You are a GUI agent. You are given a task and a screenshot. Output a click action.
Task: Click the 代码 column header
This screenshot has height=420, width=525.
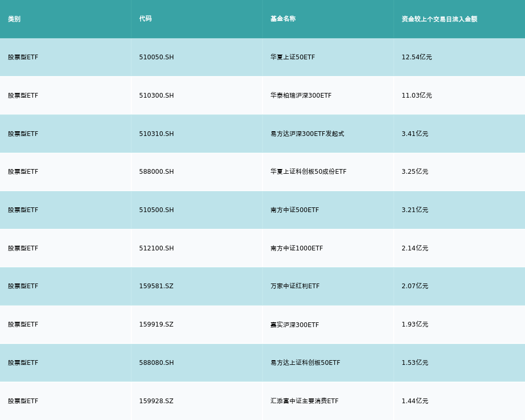pos(145,19)
